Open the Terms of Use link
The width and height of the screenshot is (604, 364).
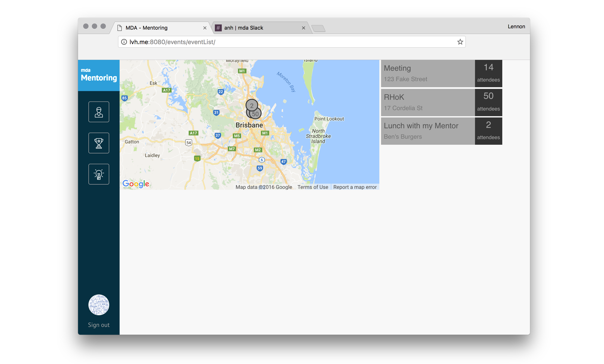pos(312,187)
